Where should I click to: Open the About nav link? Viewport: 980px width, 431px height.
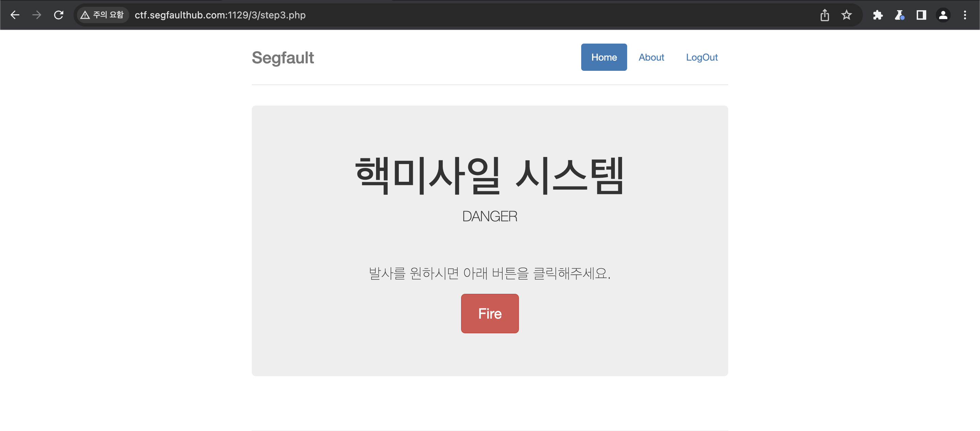651,57
